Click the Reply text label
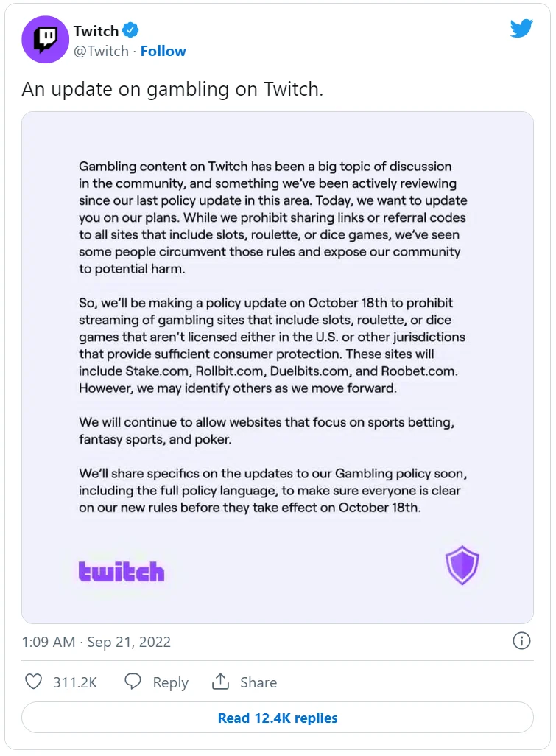This screenshot has height=756, width=556. 171,682
